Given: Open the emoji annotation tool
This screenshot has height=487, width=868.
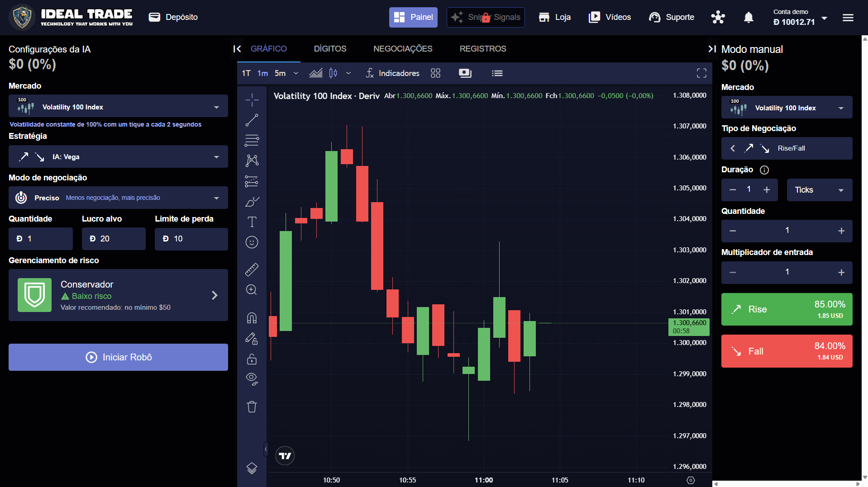Looking at the screenshot, I should point(252,242).
